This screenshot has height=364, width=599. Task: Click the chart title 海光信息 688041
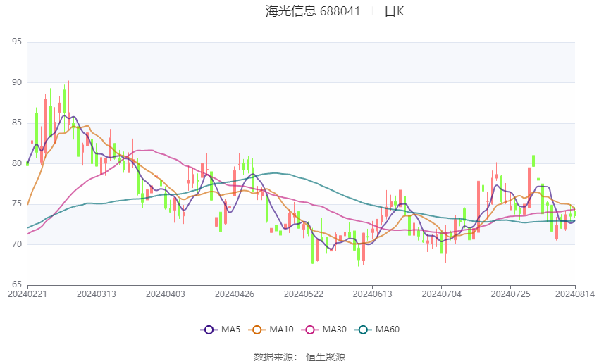(313, 11)
